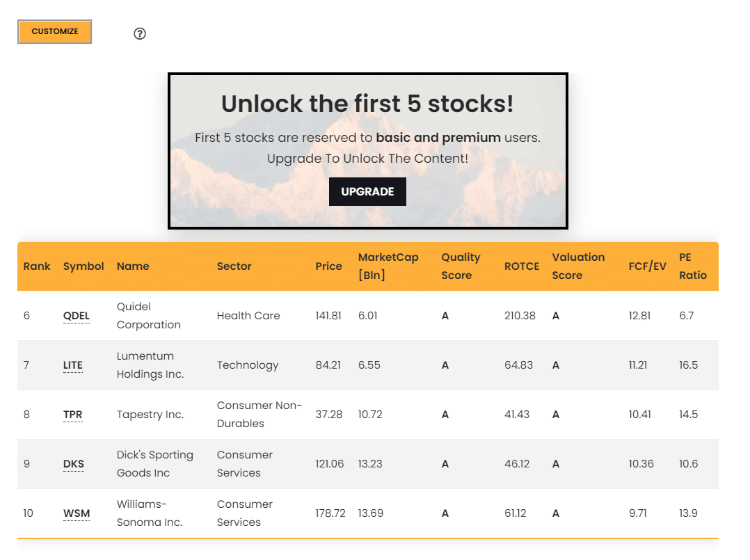This screenshot has width=750, height=560.
Task: Click the Lumentum Holdings Inc. name cell
Action: tap(150, 365)
